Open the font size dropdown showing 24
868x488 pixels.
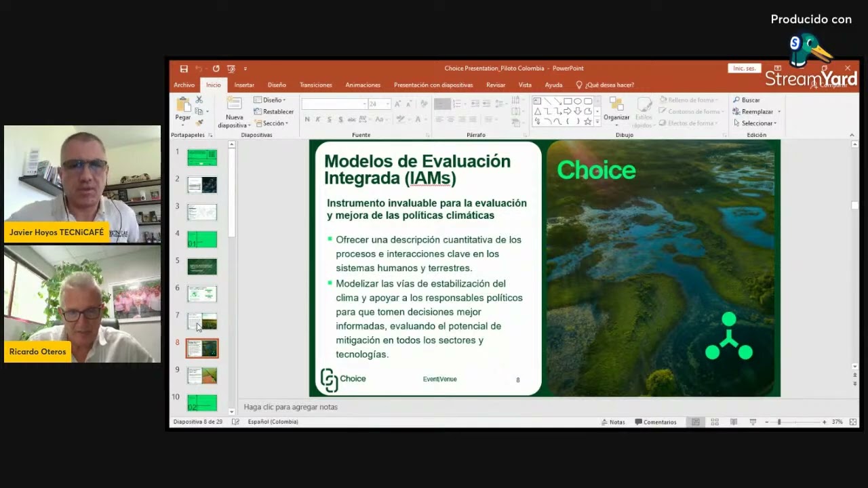[387, 104]
